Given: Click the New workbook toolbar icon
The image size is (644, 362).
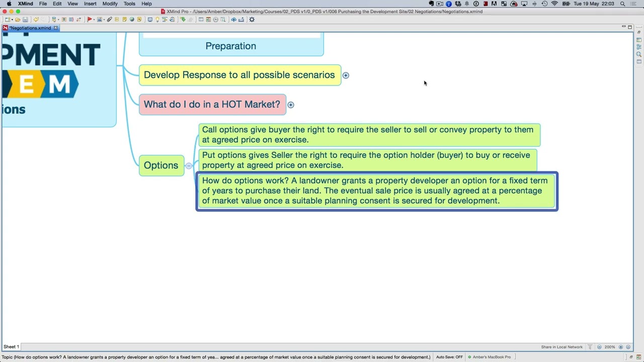Looking at the screenshot, I should click(x=8, y=20).
